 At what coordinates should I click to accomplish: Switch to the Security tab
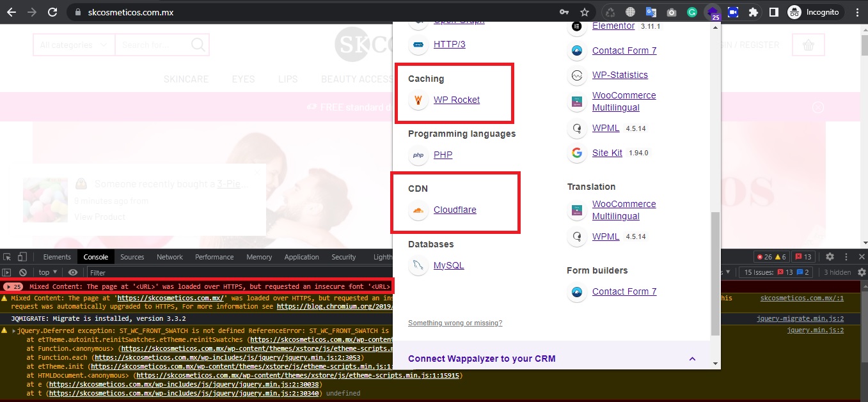click(343, 257)
